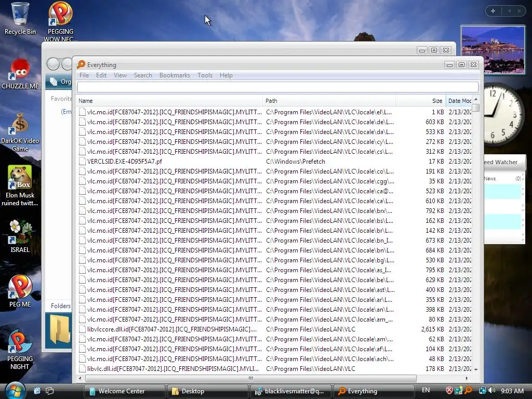Click the sidebar next gadgets arrow
The image size is (532, 399).
[x=519, y=11]
